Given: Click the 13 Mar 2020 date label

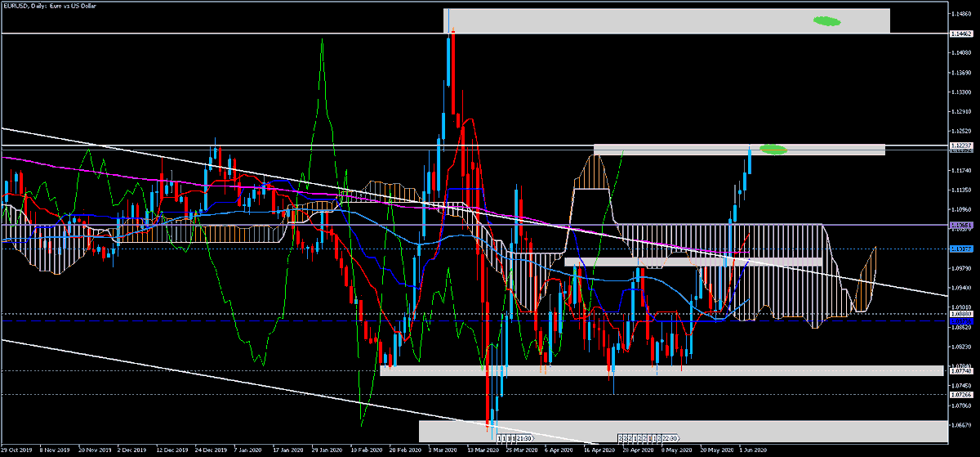Looking at the screenshot, I should [482, 450].
